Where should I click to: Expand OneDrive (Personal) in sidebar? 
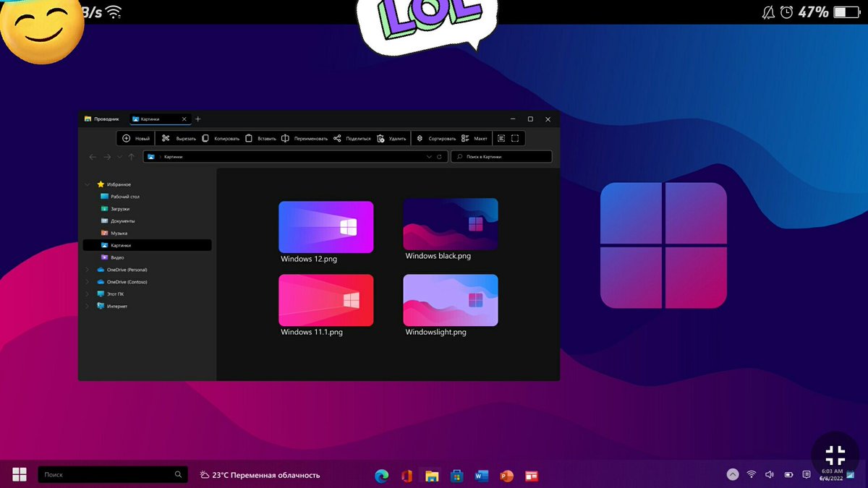pyautogui.click(x=88, y=270)
